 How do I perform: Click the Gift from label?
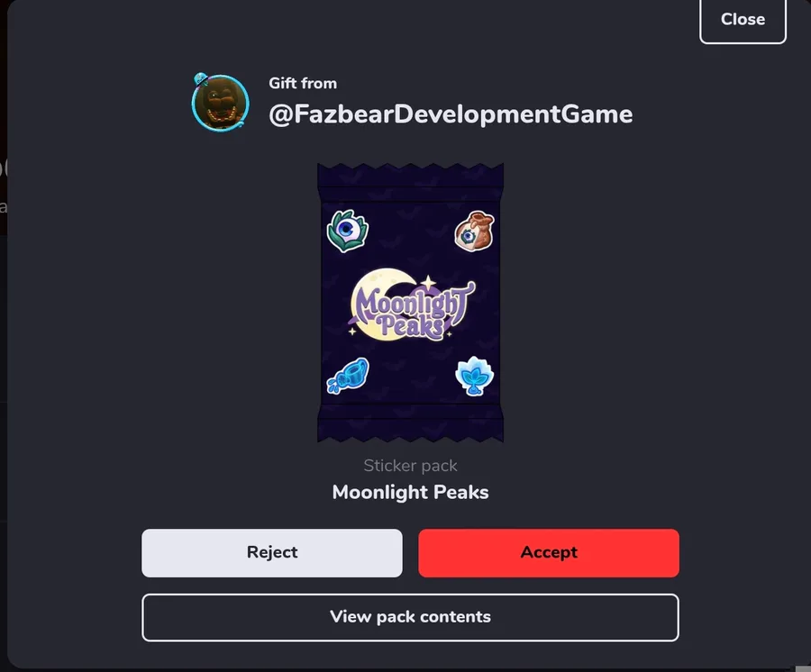[303, 83]
